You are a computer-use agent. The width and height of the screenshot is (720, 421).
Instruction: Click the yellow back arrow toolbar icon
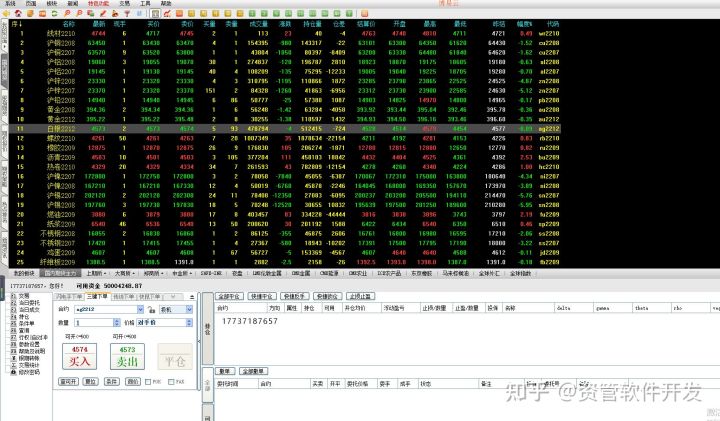6,13
